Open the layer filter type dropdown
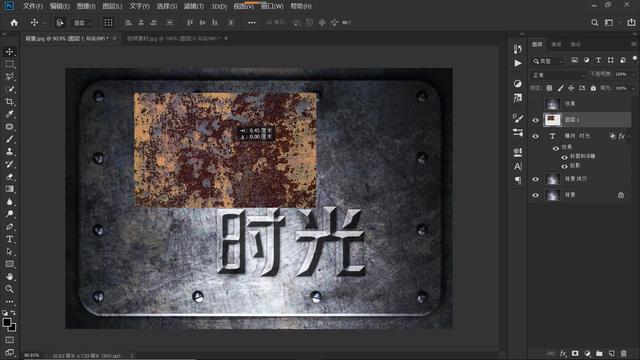Viewport: 640px width, 360px height. click(x=548, y=61)
